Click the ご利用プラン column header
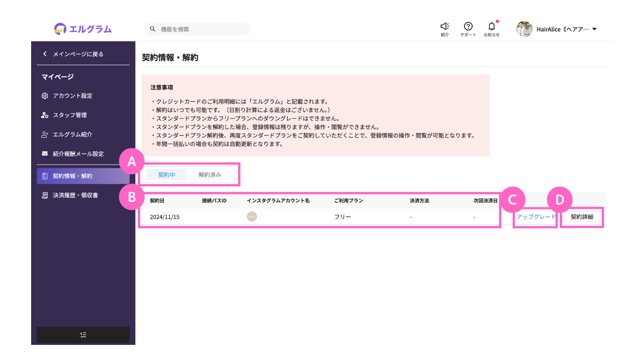This screenshot has width=644, height=362. [348, 201]
